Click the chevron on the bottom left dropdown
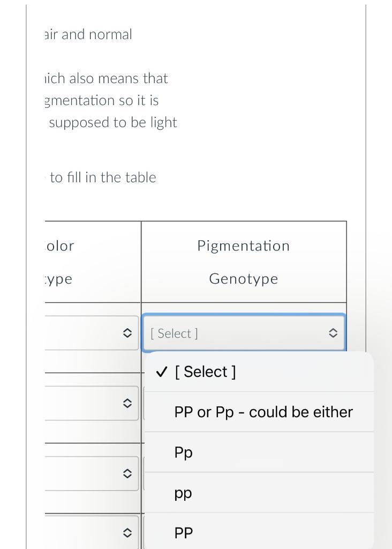This screenshot has width=392, height=549. [127, 532]
